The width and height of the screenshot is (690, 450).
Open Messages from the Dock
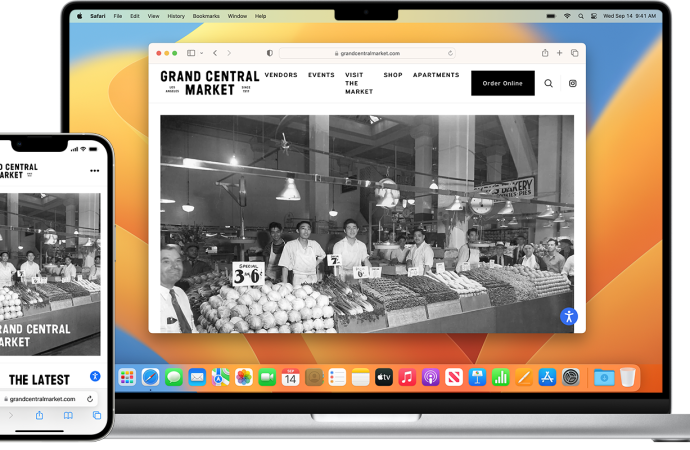point(174,377)
